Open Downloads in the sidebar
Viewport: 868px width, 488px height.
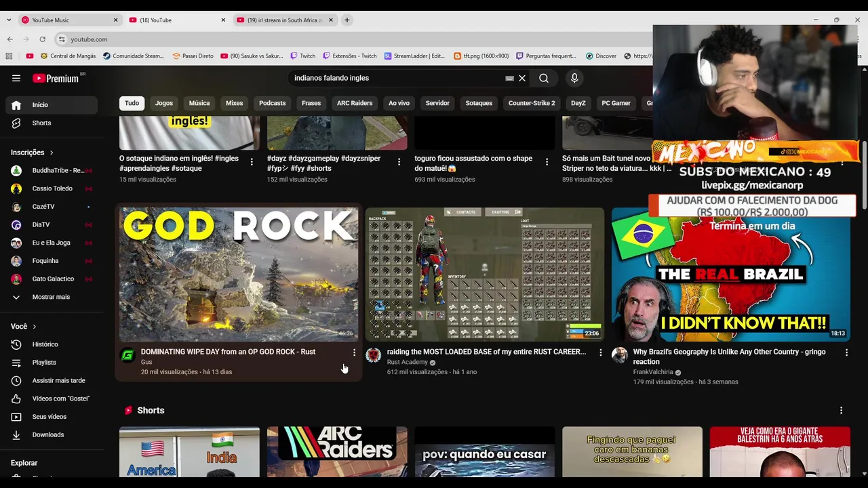point(52,434)
